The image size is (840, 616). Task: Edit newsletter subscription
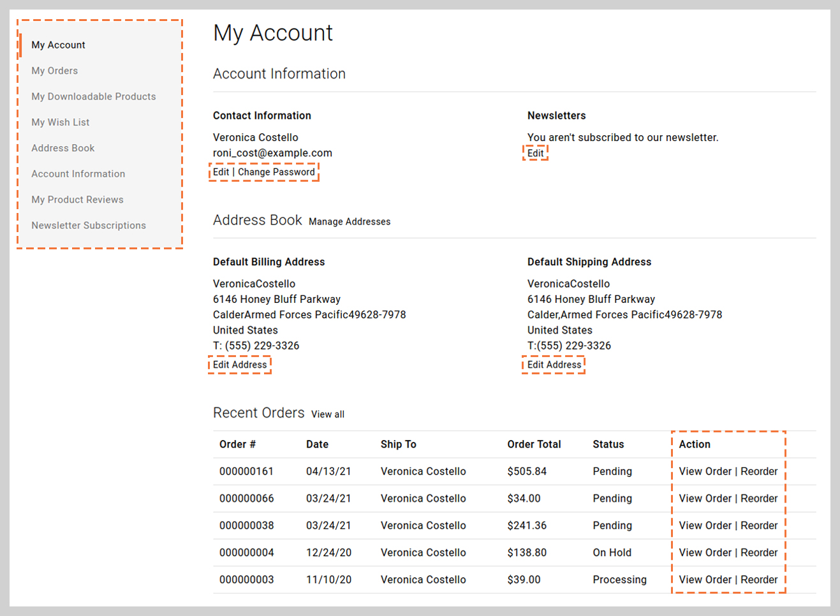536,153
